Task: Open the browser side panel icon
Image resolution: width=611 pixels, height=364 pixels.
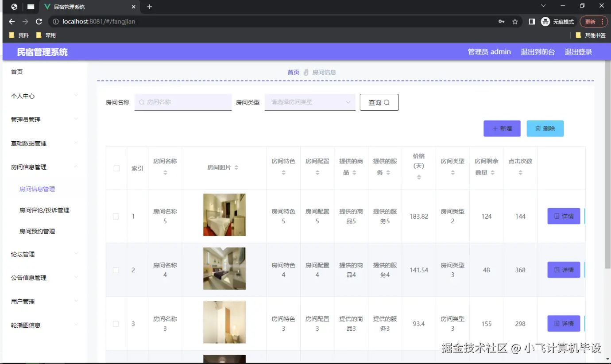Action: (532, 22)
